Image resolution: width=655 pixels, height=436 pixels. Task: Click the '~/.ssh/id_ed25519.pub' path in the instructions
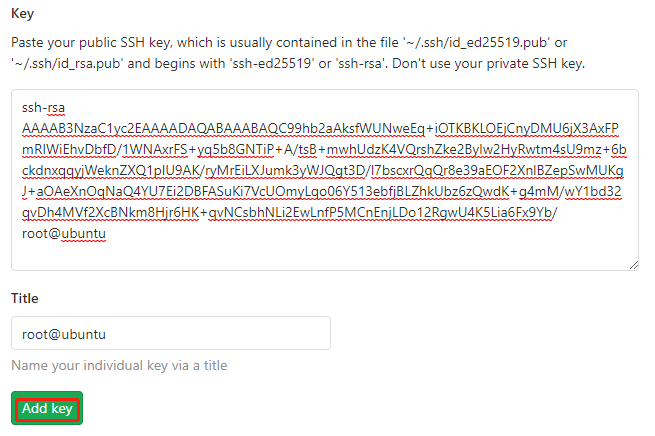(477, 42)
